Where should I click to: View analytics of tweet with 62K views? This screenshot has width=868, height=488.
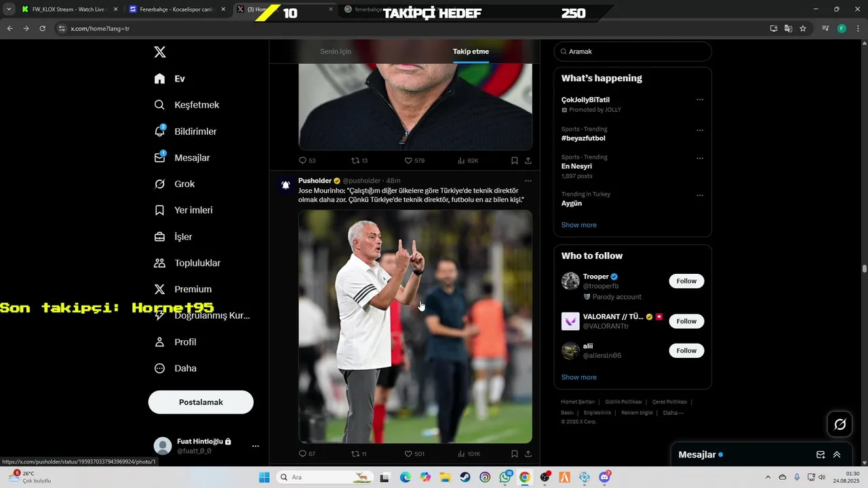(468, 161)
